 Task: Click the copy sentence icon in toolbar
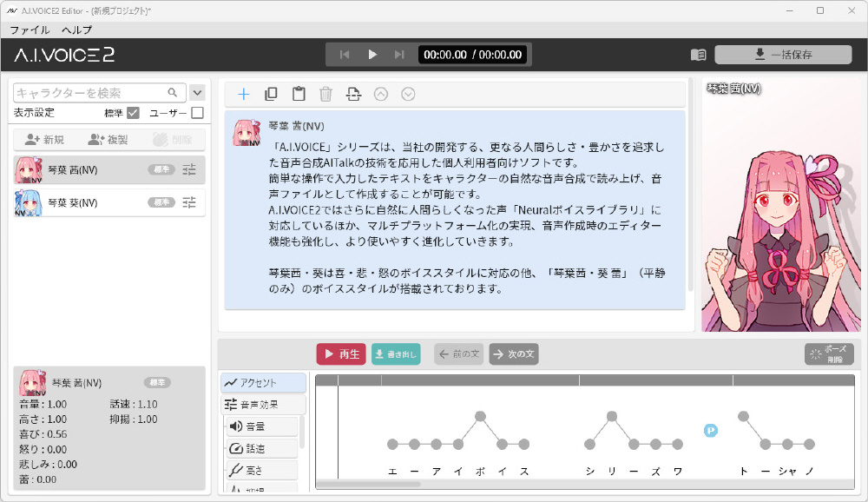271,94
